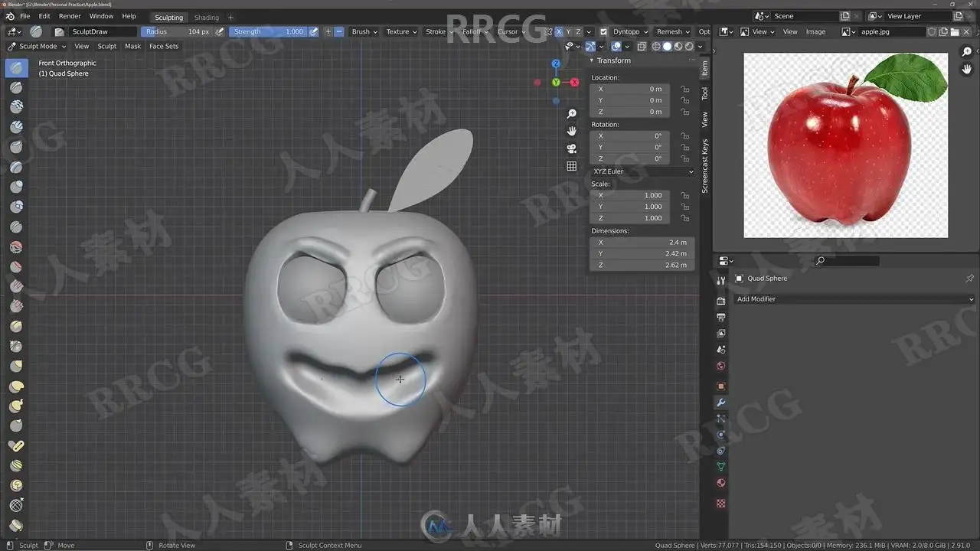980x551 pixels.
Task: Pin the Quad Sphere properties context
Action: (969, 279)
